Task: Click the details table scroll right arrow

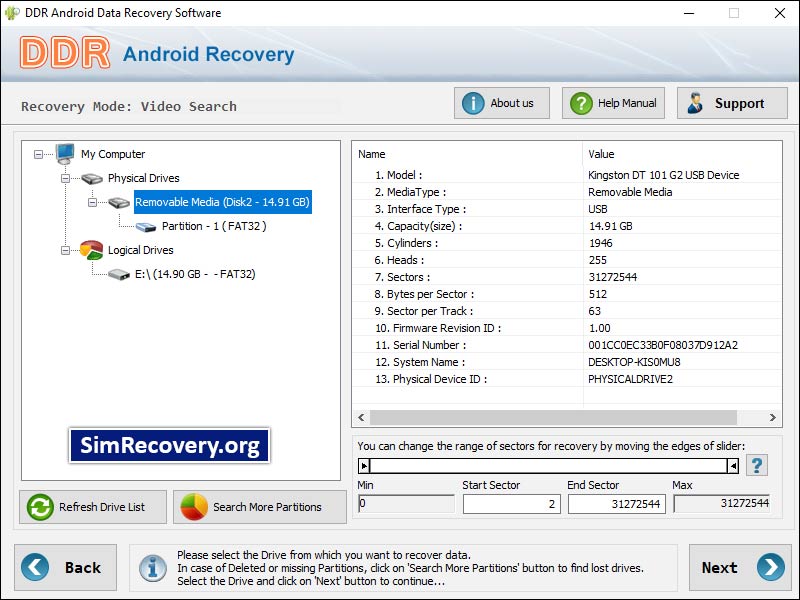Action: click(772, 417)
